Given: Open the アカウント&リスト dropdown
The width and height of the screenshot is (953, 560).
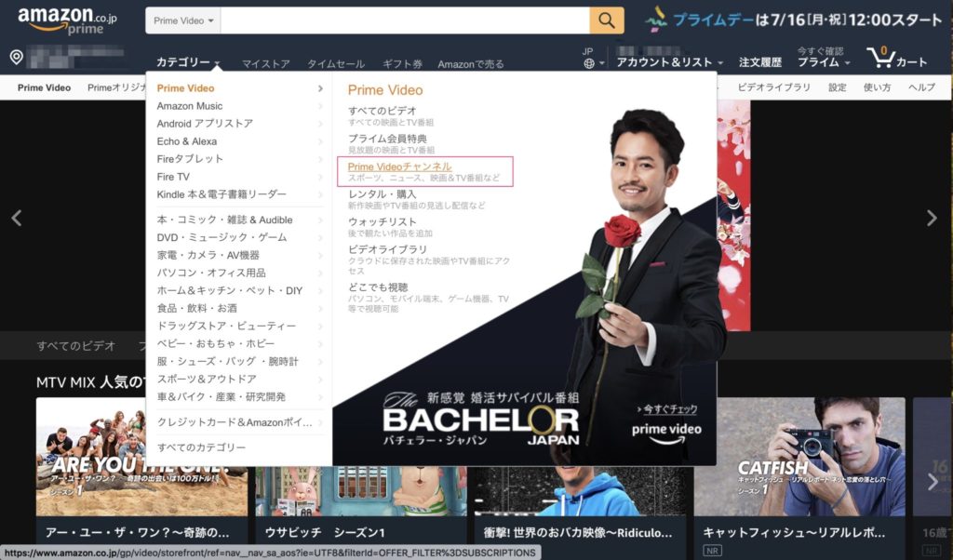Looking at the screenshot, I should tap(670, 62).
